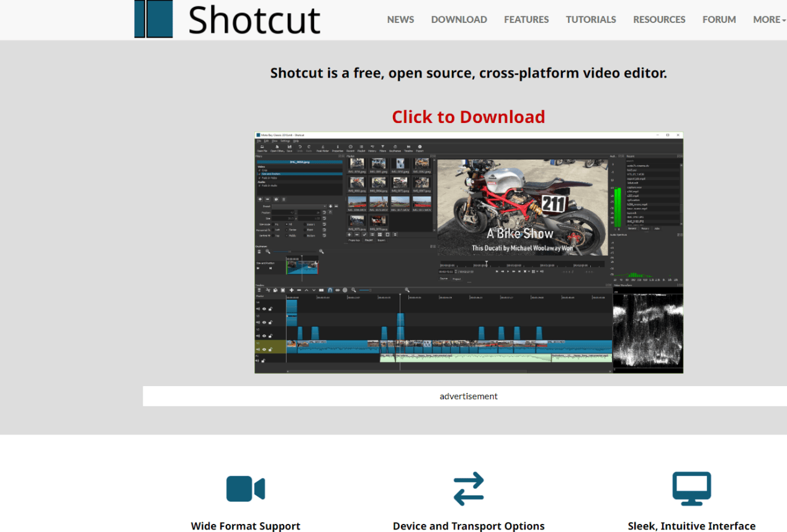Select the Wide Format Support heading

[246, 526]
